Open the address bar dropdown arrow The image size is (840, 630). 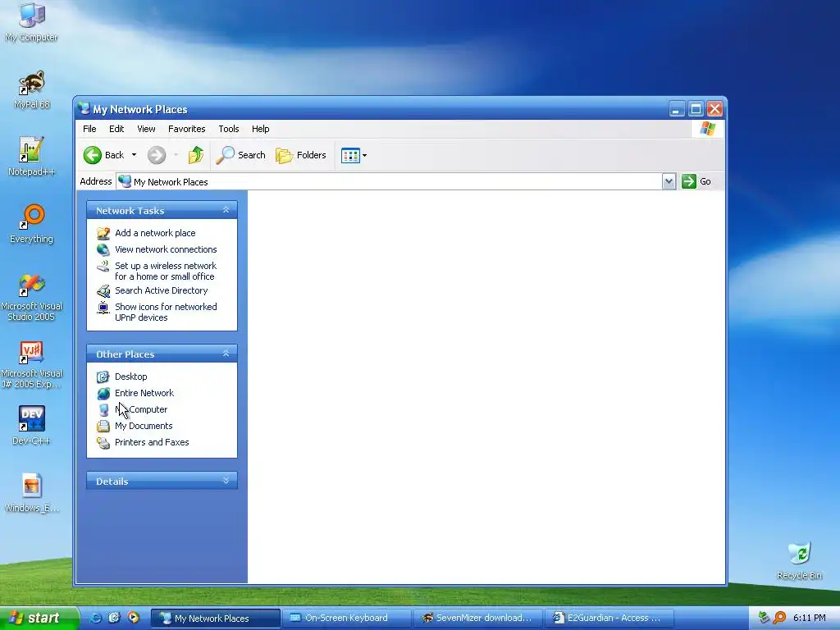click(669, 181)
